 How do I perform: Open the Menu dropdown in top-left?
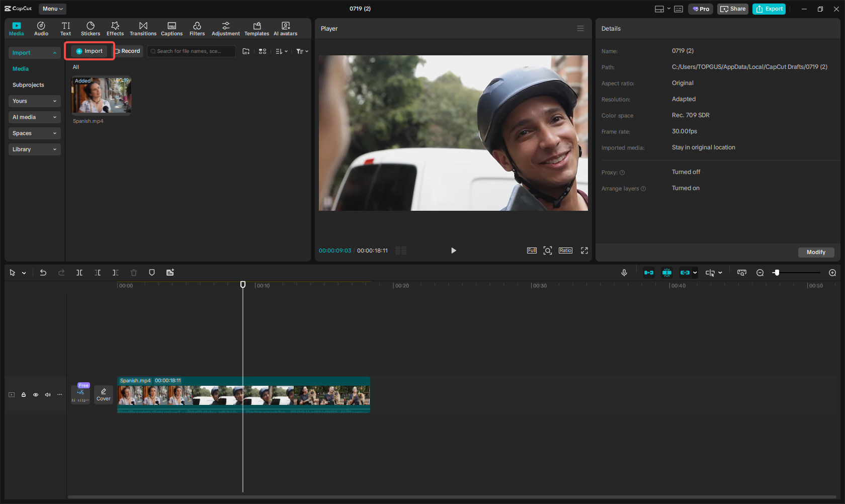[52, 9]
